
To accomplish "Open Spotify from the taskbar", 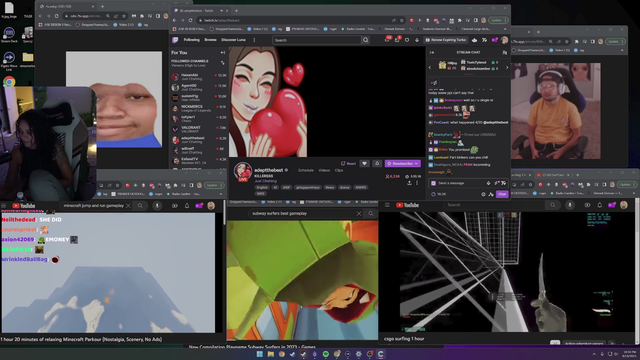I will (x=326, y=354).
